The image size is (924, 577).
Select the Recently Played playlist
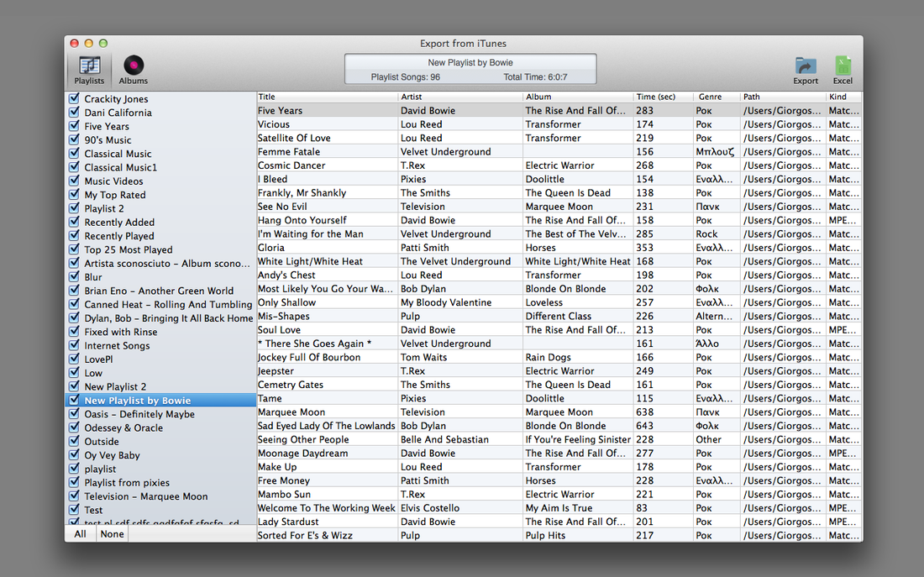click(x=119, y=236)
